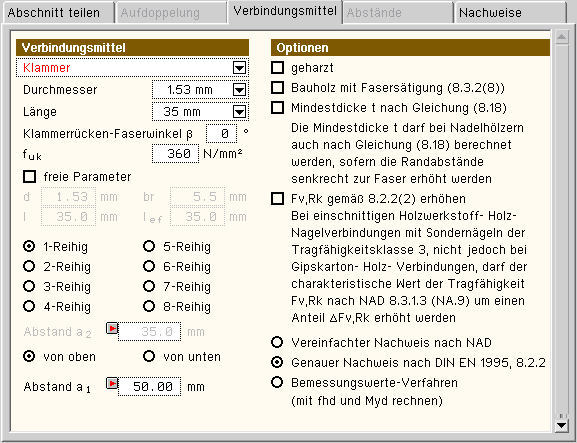
Task: Check Fv,Rk gemäß 8.2.2(2) erhöhen
Action: coord(277,199)
